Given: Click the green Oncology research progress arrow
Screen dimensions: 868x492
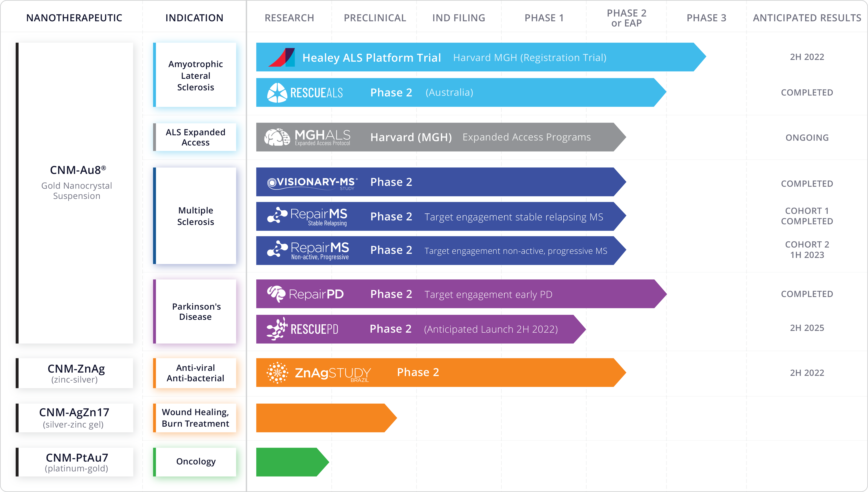Looking at the screenshot, I should pyautogui.click(x=292, y=462).
